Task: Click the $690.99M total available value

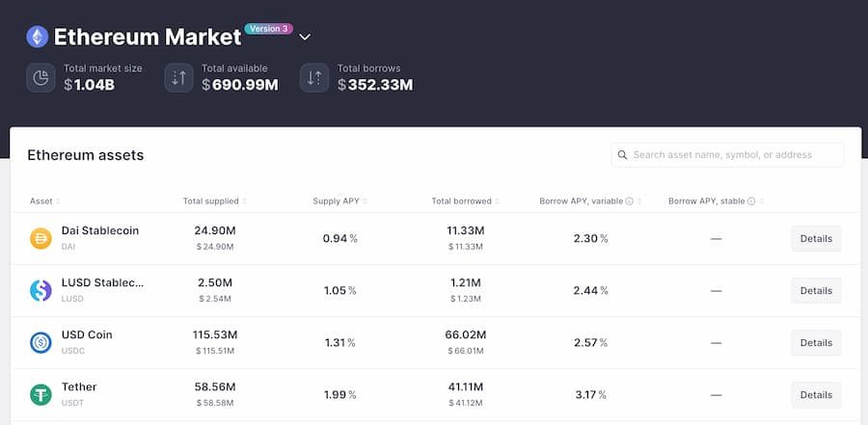Action: pyautogui.click(x=240, y=85)
